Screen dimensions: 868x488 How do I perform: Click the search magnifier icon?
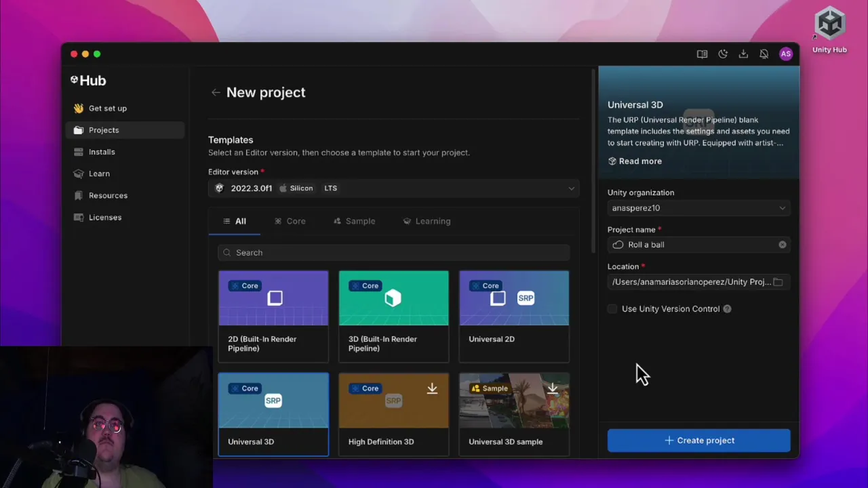pyautogui.click(x=226, y=253)
